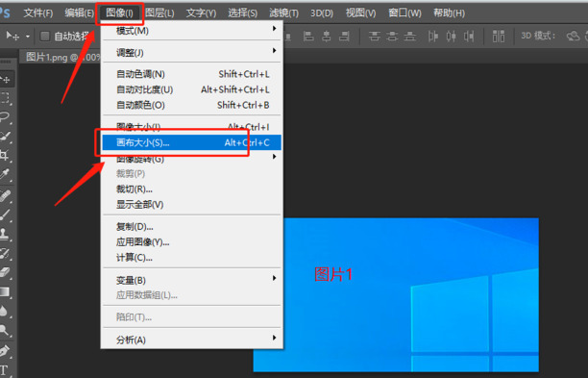Image resolution: width=588 pixels, height=378 pixels.
Task: Toggle the 自动选择 checkbox
Action: (44, 36)
